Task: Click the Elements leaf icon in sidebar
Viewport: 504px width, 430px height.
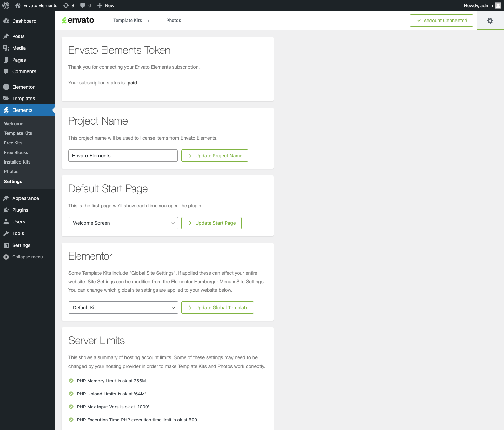Action: [6, 110]
